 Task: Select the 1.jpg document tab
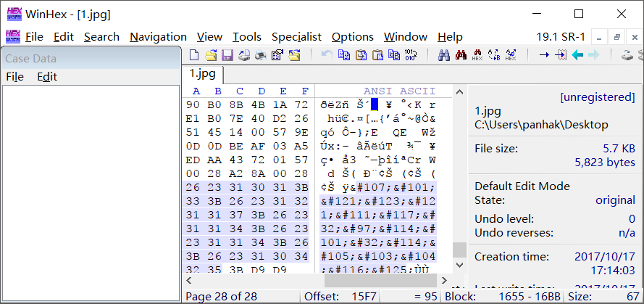[x=203, y=74]
